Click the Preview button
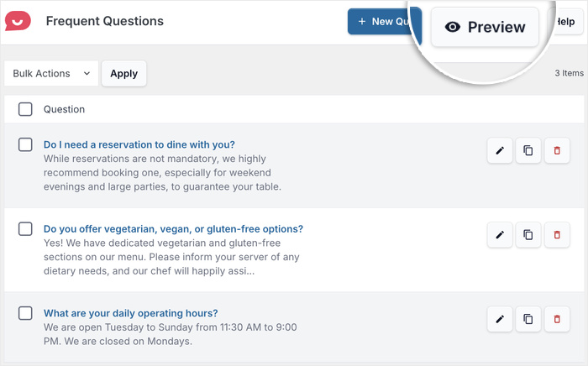Image resolution: width=588 pixels, height=366 pixels. click(485, 28)
